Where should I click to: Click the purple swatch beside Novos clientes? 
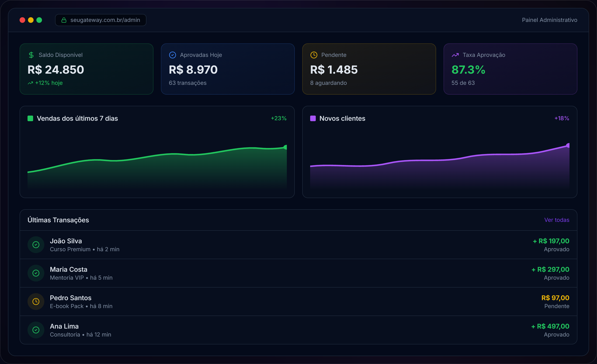pyautogui.click(x=313, y=118)
